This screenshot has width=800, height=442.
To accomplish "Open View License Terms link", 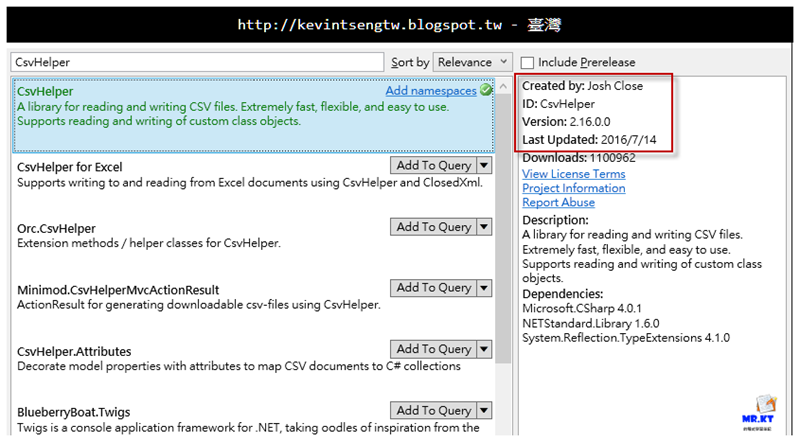I will [x=573, y=174].
